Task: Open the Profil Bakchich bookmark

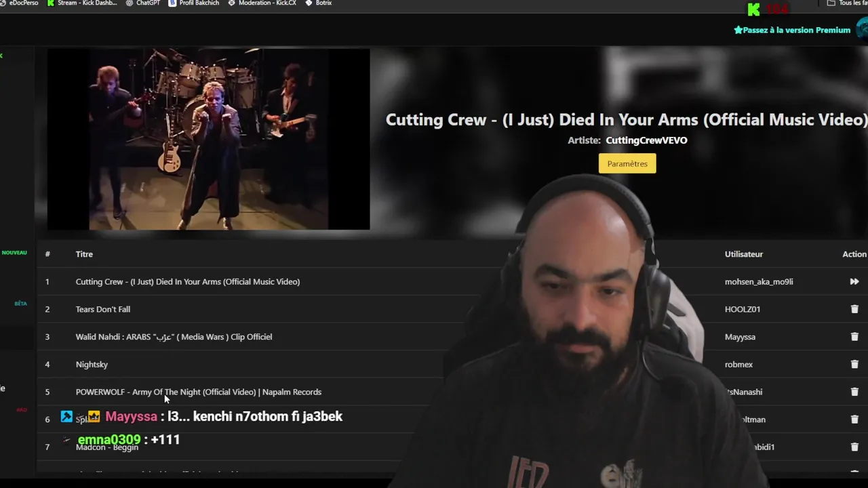Action: pos(193,3)
